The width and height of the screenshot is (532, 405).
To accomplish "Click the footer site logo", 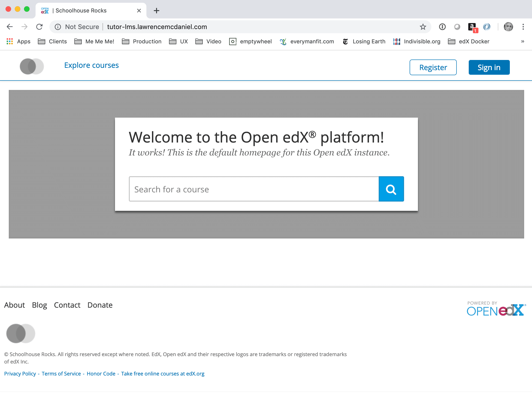I will [21, 333].
